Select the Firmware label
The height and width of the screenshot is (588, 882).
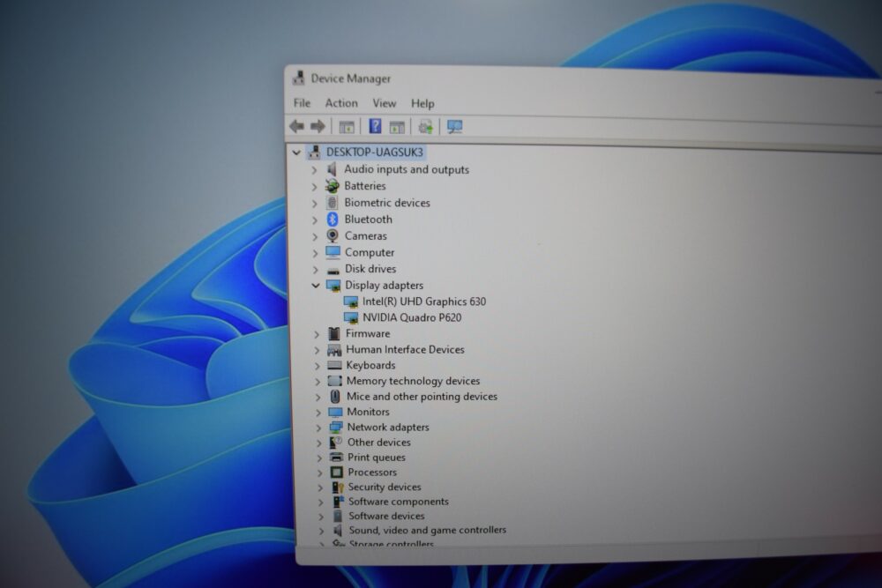coord(368,334)
